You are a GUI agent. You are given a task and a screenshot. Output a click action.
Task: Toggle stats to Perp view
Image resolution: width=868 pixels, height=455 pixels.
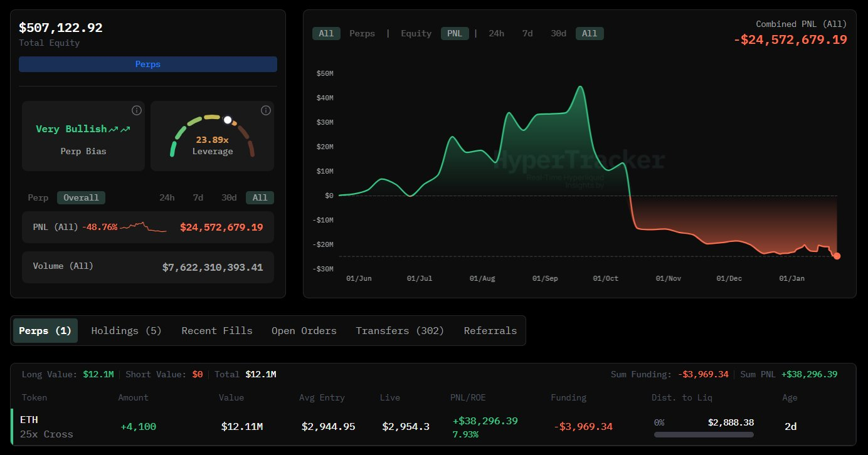coord(38,197)
